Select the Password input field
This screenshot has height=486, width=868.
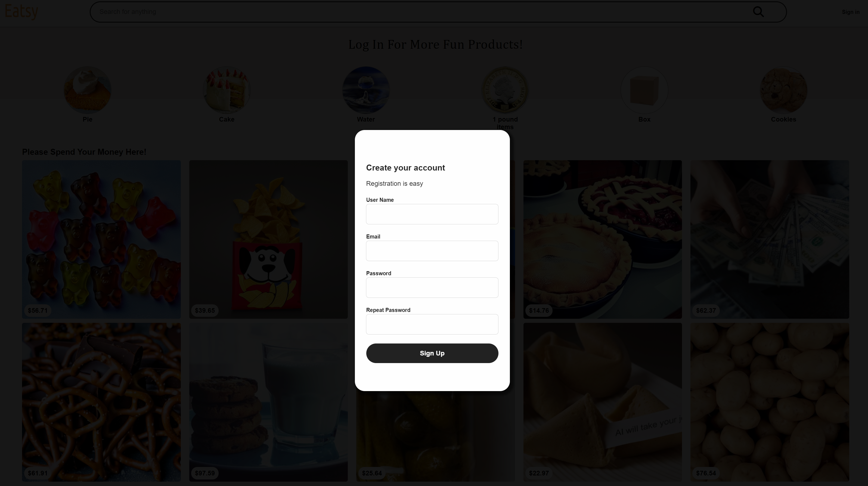432,287
